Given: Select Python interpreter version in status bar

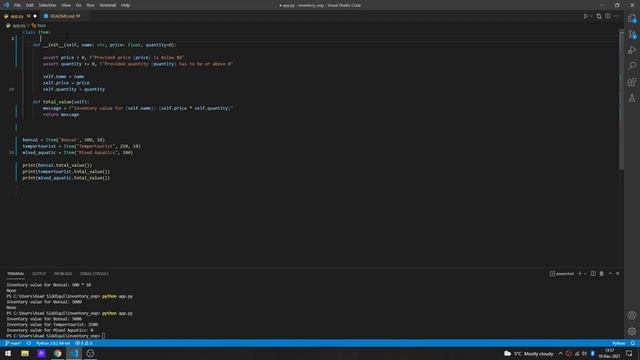Looking at the screenshot, I should point(53,343).
